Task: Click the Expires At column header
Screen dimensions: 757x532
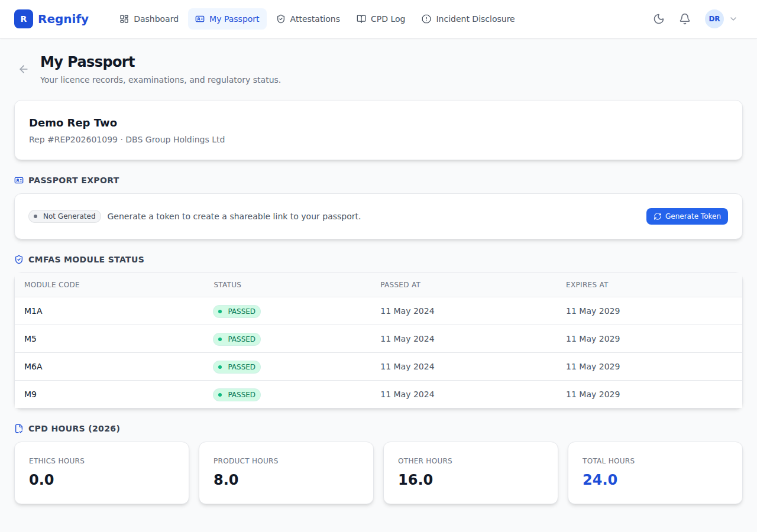Action: pyautogui.click(x=587, y=285)
